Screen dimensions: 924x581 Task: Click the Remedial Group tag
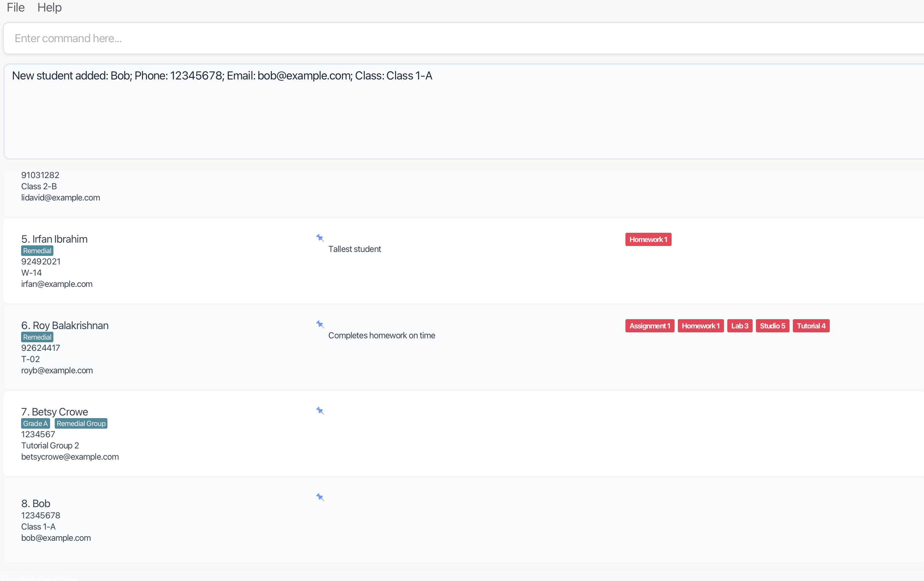[81, 424]
